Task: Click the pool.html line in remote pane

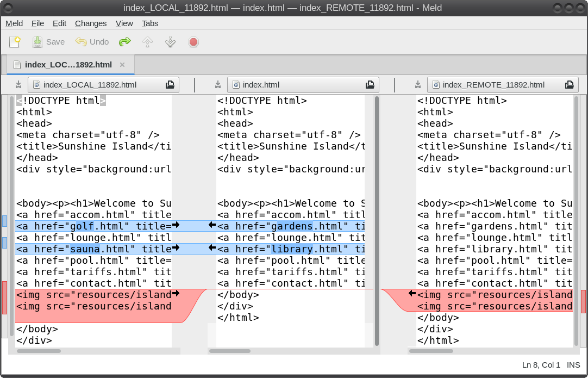Action: pos(495,260)
